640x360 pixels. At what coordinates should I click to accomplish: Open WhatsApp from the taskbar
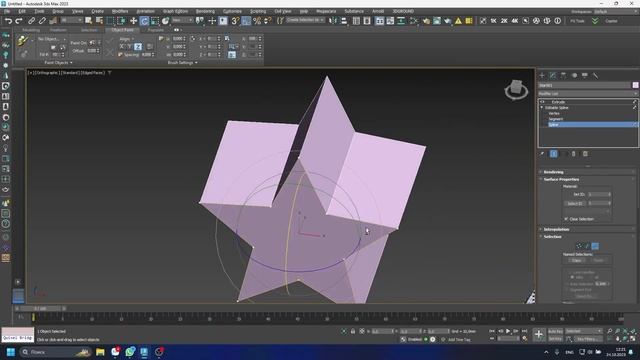pyautogui.click(x=130, y=352)
